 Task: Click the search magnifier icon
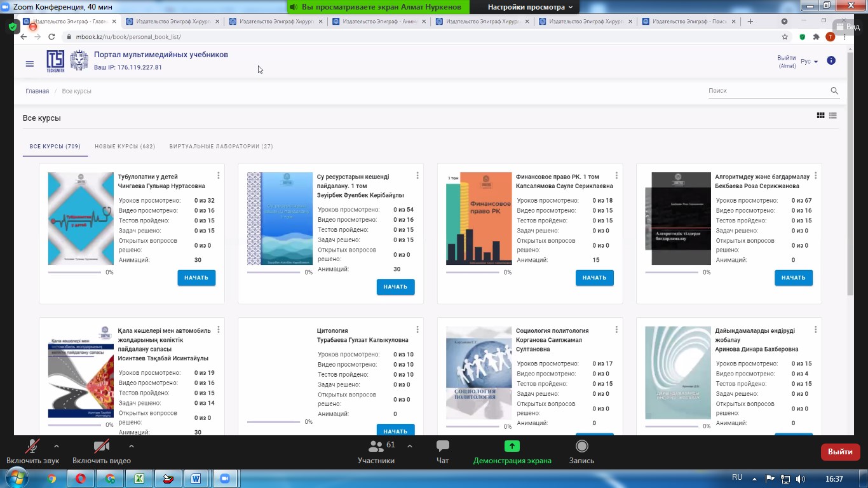point(834,91)
